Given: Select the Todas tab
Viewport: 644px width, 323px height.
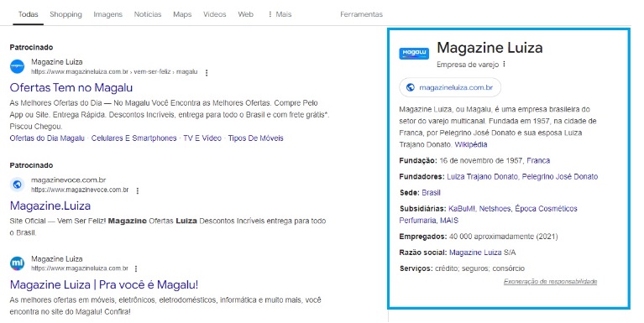Looking at the screenshot, I should point(28,14).
